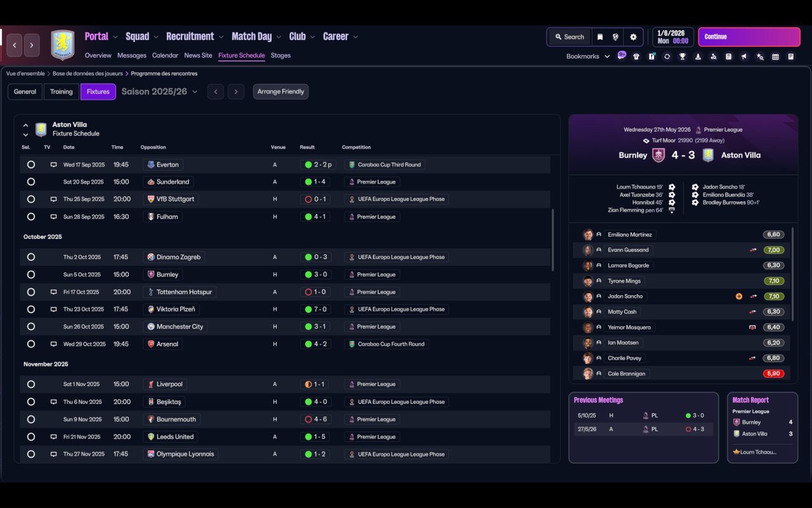Select the Fulham fixture radio button
Viewport: 812px width, 508px height.
[x=30, y=217]
